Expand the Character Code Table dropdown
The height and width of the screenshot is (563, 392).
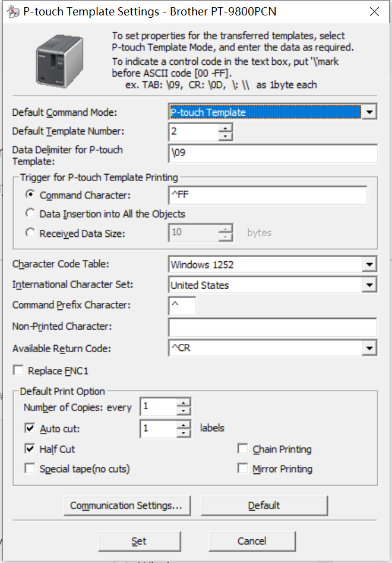369,265
